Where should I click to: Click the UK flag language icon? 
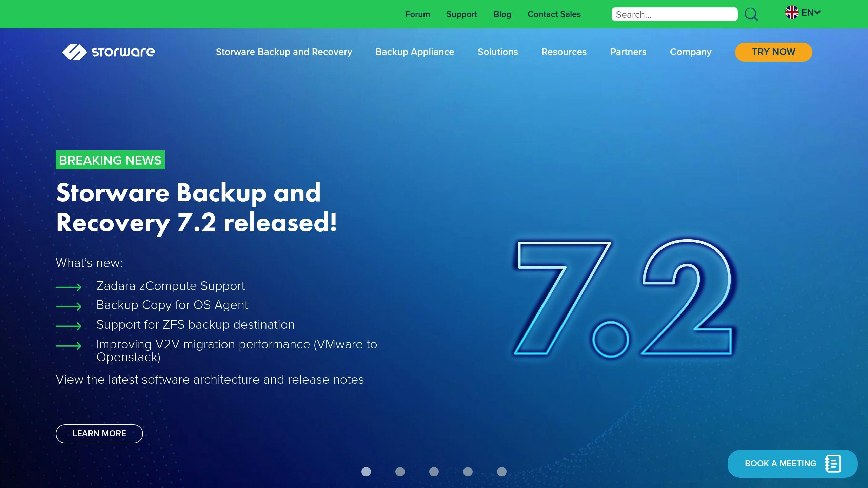point(792,13)
